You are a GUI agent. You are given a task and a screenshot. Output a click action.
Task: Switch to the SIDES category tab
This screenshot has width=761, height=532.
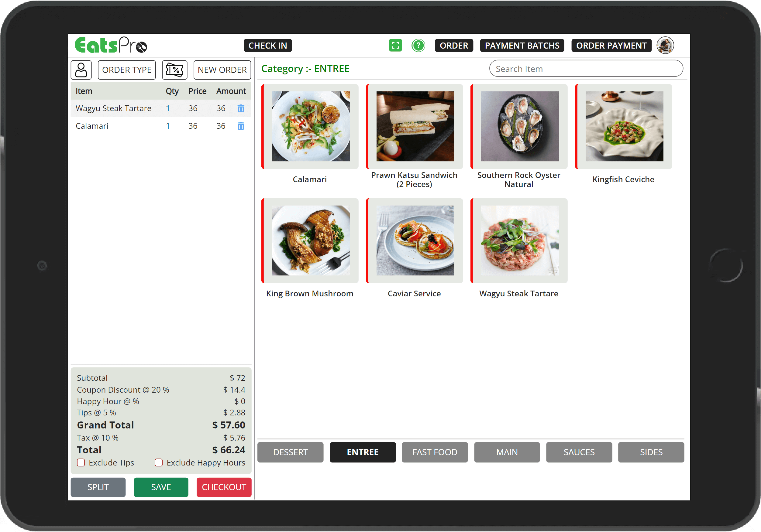pyautogui.click(x=651, y=452)
